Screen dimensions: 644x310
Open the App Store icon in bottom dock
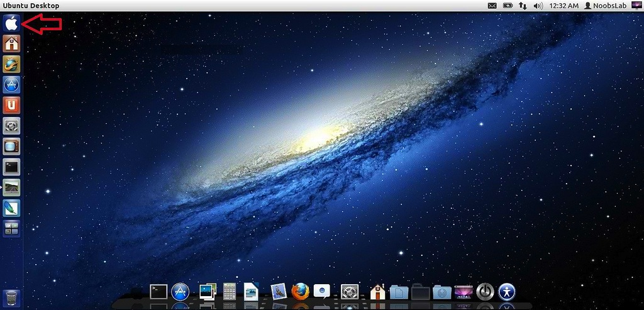pyautogui.click(x=180, y=292)
